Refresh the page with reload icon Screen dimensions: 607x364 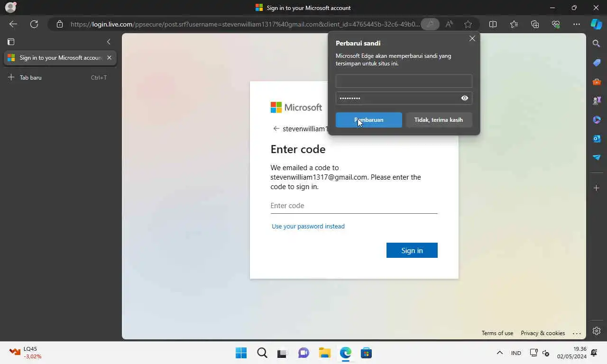point(34,24)
